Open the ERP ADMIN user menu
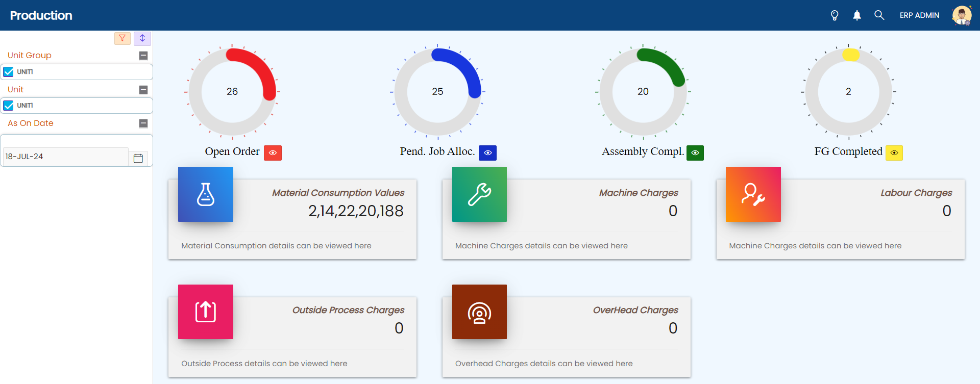Screen dimensions: 980x384 point(919,15)
